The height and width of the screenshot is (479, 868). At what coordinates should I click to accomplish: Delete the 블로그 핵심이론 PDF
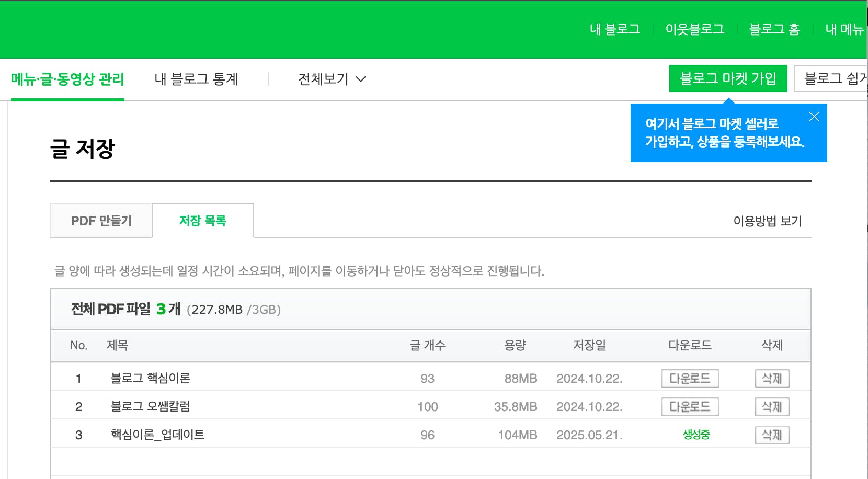click(x=772, y=379)
